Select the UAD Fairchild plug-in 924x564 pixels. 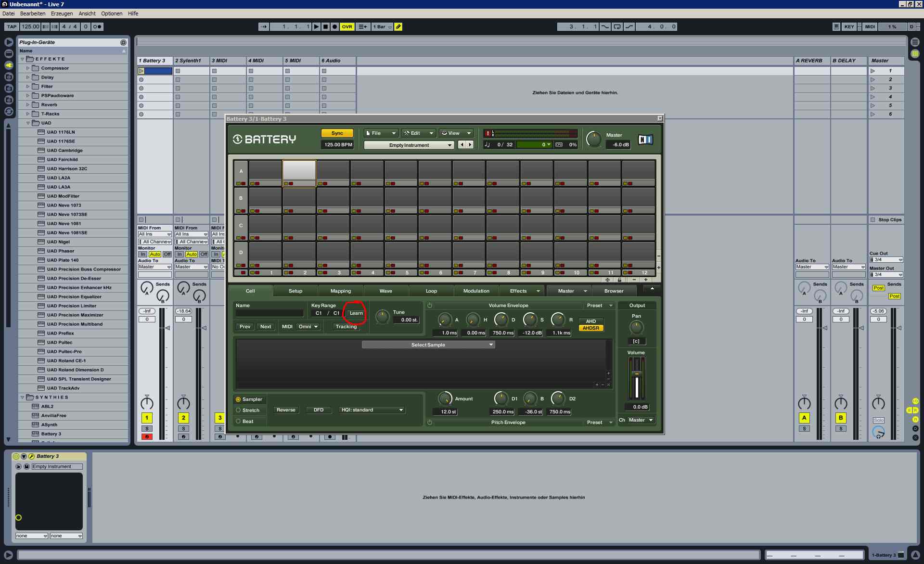62,160
